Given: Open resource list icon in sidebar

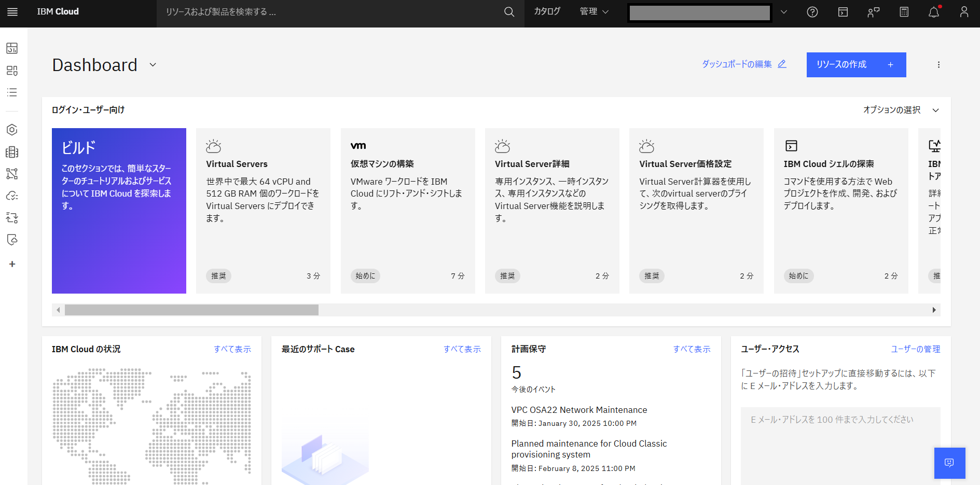Looking at the screenshot, I should (12, 92).
